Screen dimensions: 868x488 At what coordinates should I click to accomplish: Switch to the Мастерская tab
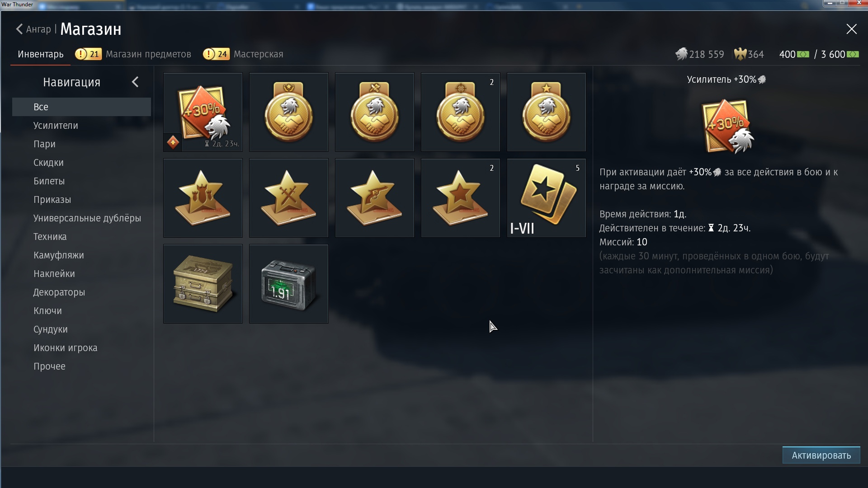[258, 54]
